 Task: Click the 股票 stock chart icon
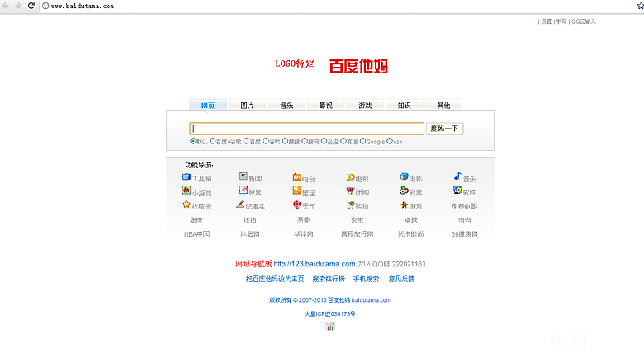click(244, 190)
